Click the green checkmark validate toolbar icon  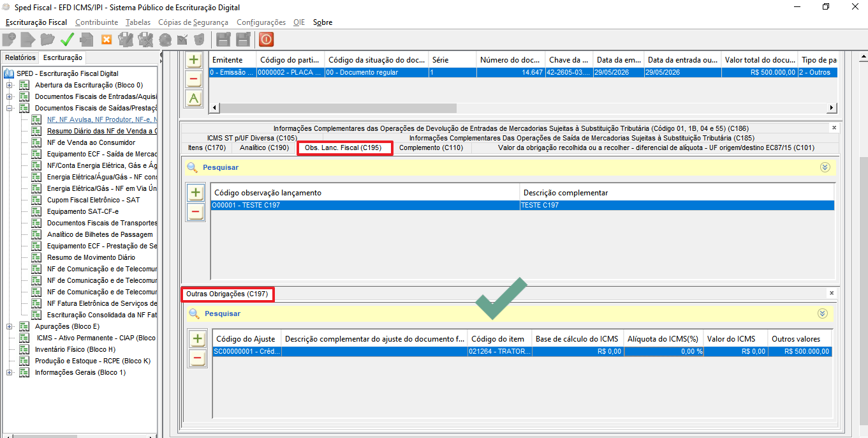[x=67, y=40]
